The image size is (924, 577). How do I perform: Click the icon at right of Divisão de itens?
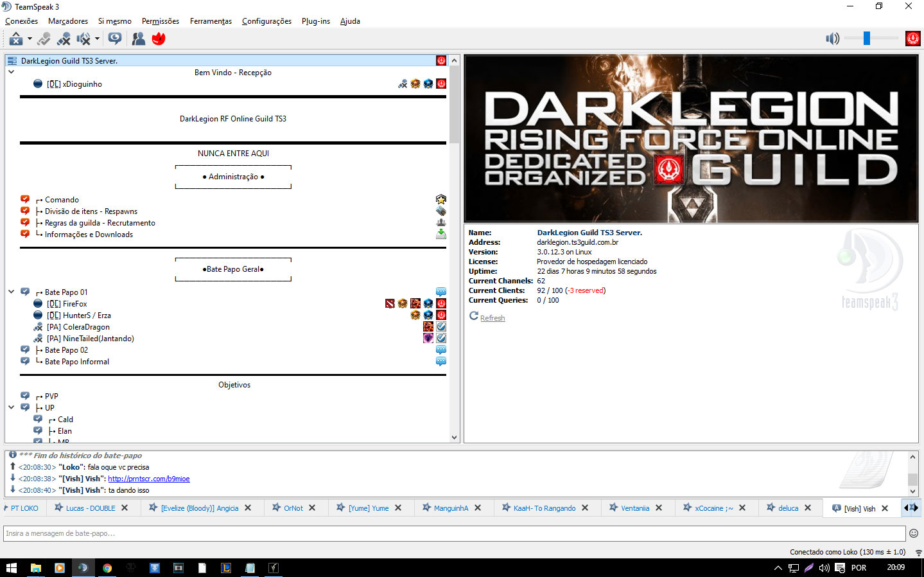441,211
